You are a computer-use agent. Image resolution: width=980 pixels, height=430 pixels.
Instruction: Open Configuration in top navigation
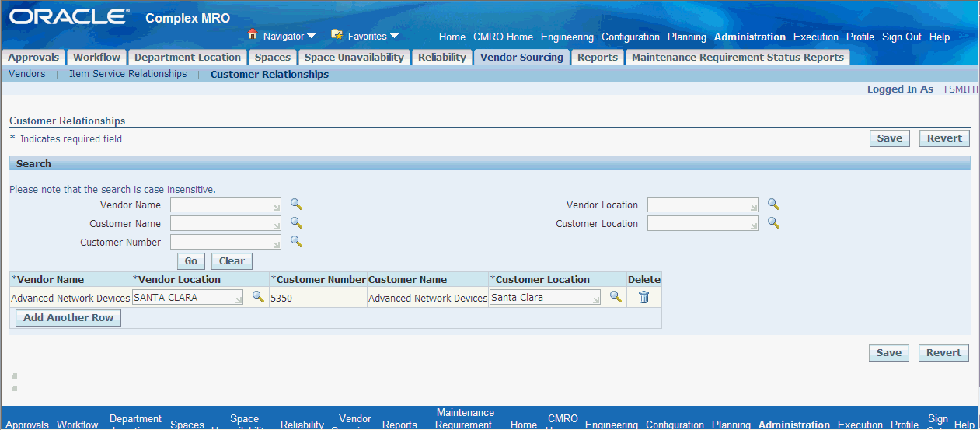630,37
